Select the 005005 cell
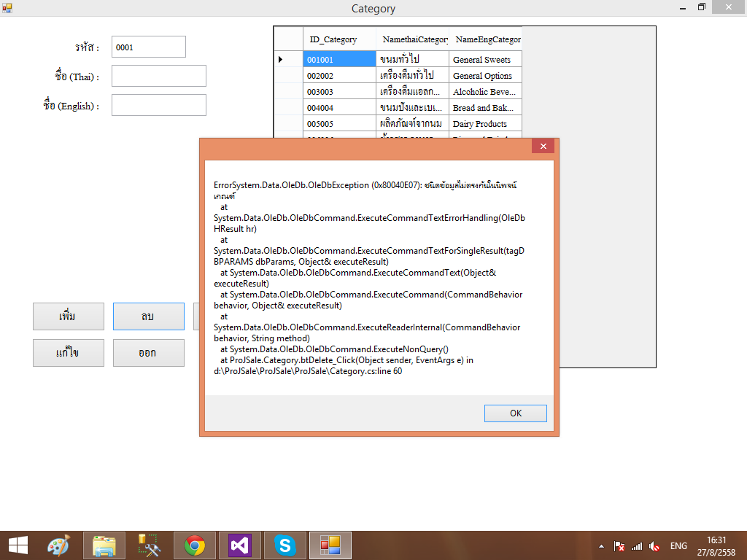This screenshot has height=560, width=747. [339, 124]
